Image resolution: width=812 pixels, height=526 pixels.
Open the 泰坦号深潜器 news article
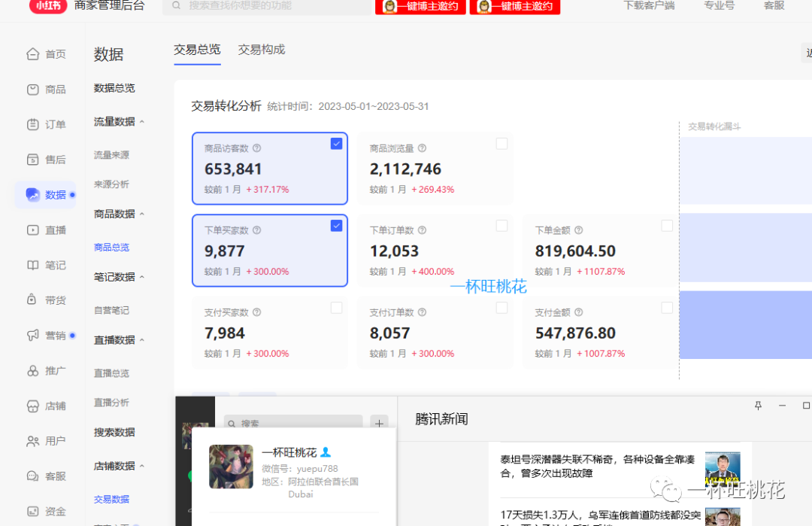(597, 466)
